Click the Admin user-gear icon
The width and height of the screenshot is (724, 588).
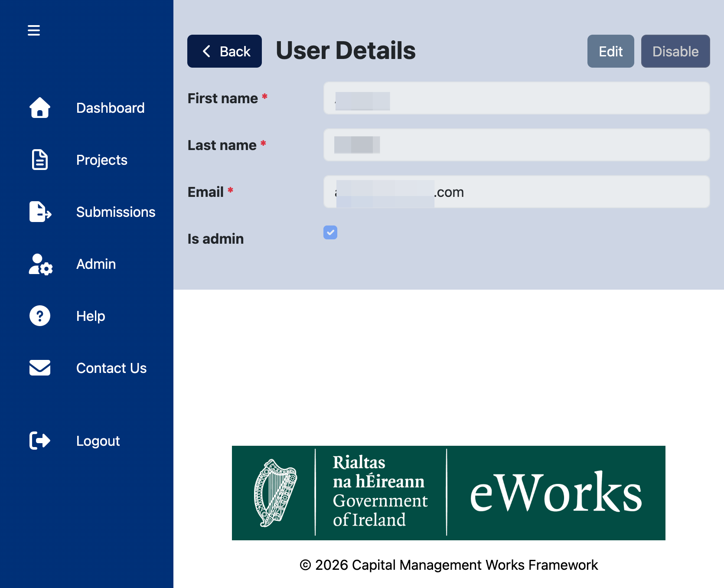coord(41,264)
